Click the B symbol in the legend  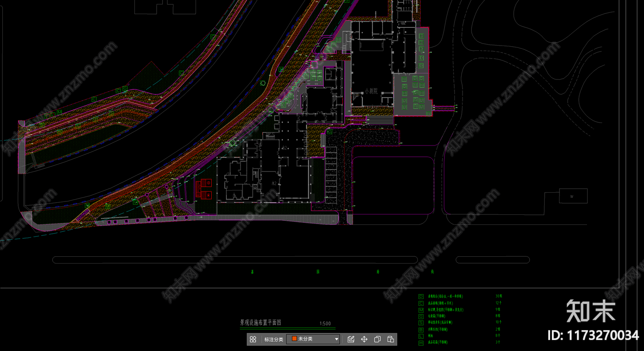(x=421, y=330)
